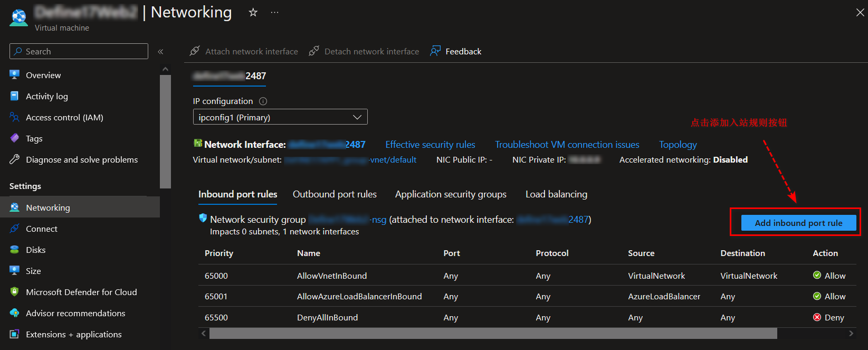The height and width of the screenshot is (350, 868).
Task: Click green Allow icon in AllowAzureLoadBalancerInBound row
Action: 817,296
